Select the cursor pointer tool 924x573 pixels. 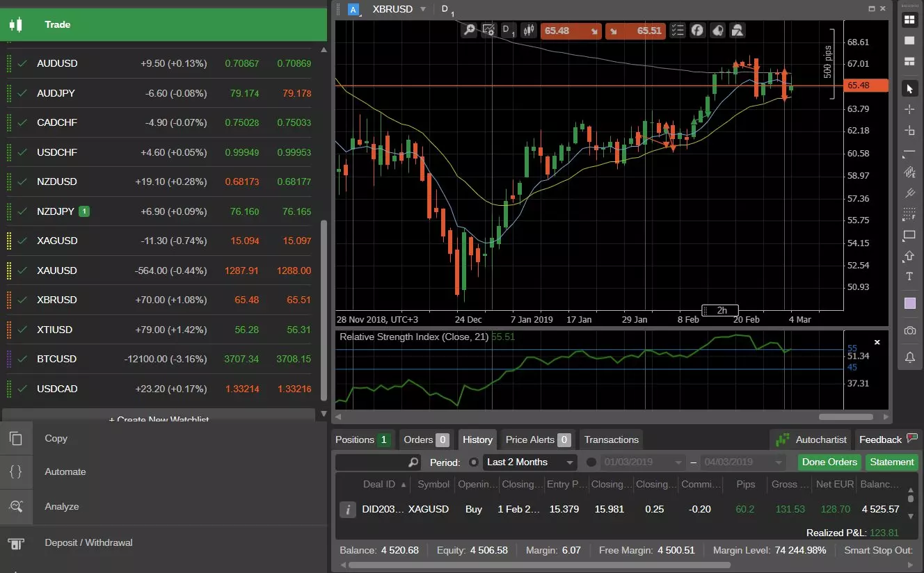point(909,88)
